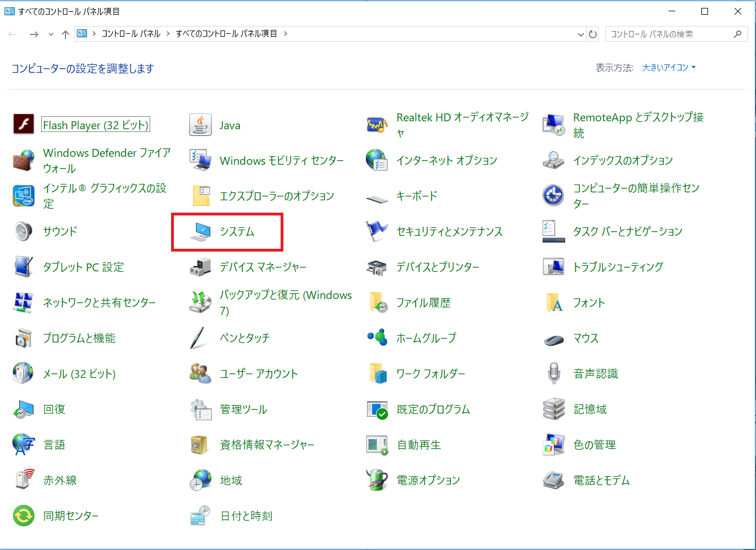Open the システム computer icon

click(200, 231)
